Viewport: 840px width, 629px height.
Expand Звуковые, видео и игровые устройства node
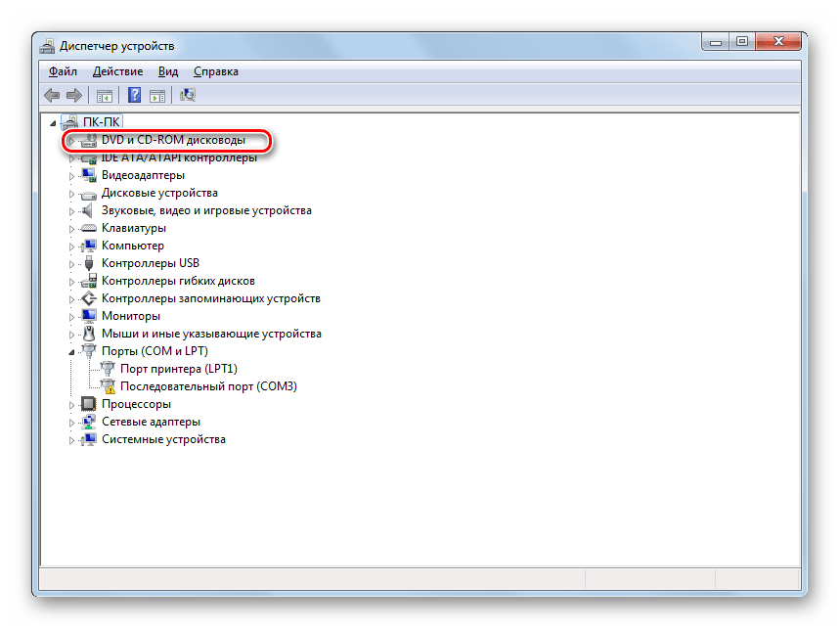tap(71, 211)
